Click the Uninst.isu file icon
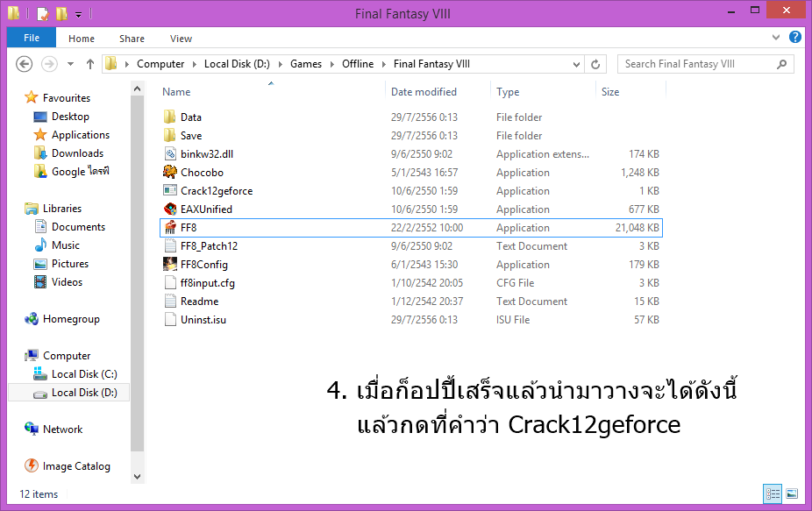812x511 pixels. 170,319
